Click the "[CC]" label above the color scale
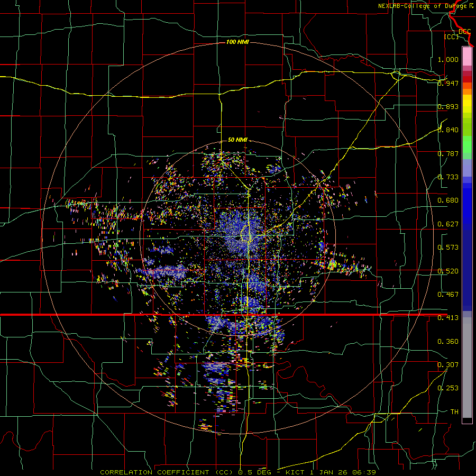 click(451, 36)
